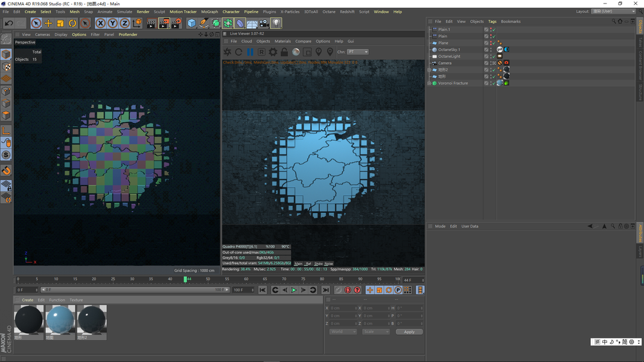Toggle X axis lock

point(100,24)
